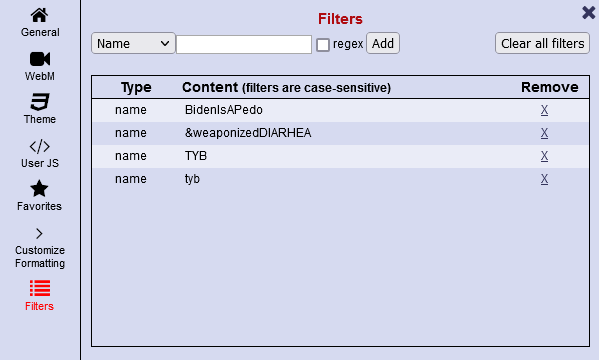Screen dimensions: 599x360
Task: Select the General label in the sidebar
Action: pos(40,32)
